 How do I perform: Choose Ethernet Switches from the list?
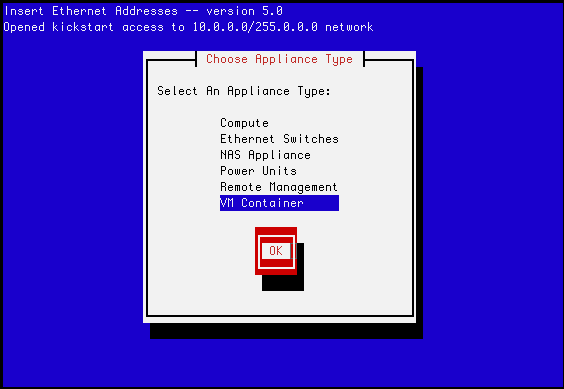point(279,139)
